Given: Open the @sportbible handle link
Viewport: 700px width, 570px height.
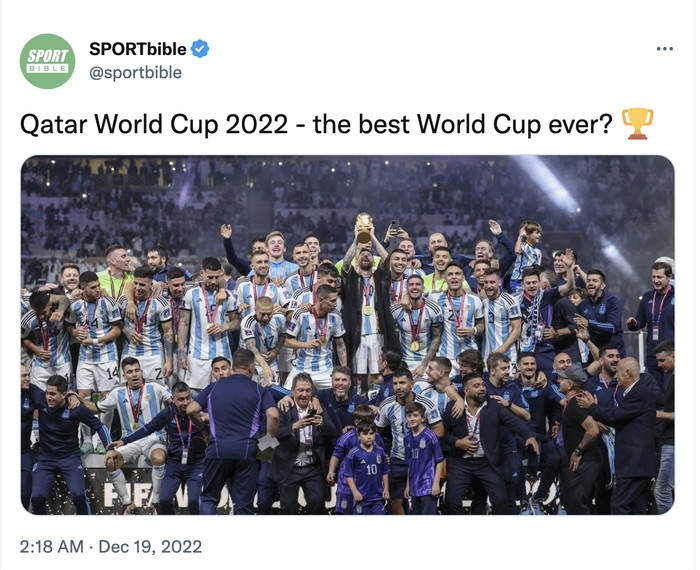Looking at the screenshot, I should tap(135, 72).
